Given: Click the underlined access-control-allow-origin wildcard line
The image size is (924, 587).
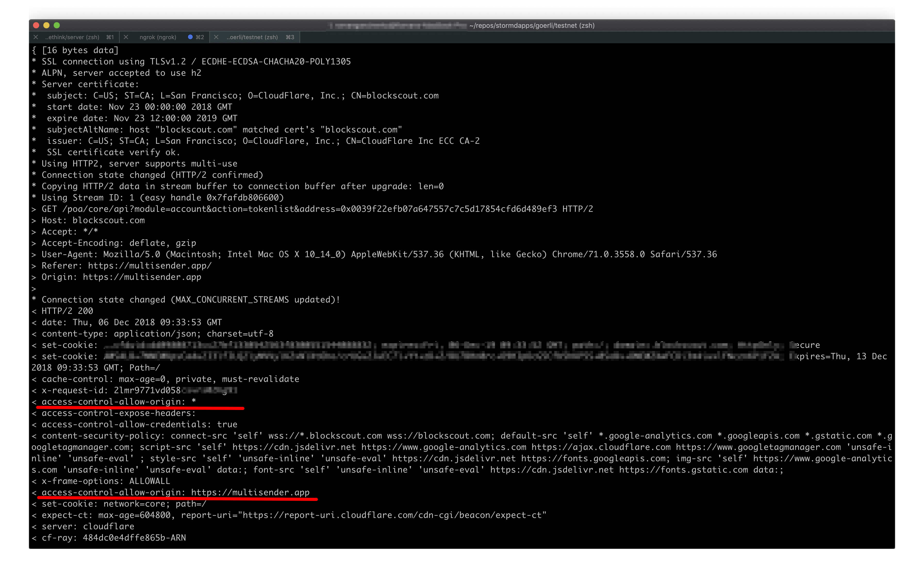Looking at the screenshot, I should [115, 401].
